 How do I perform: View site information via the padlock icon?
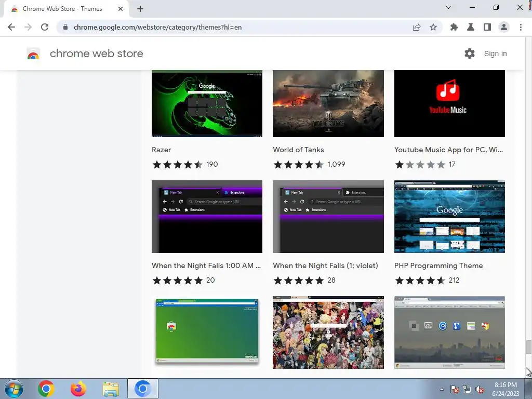(x=65, y=27)
